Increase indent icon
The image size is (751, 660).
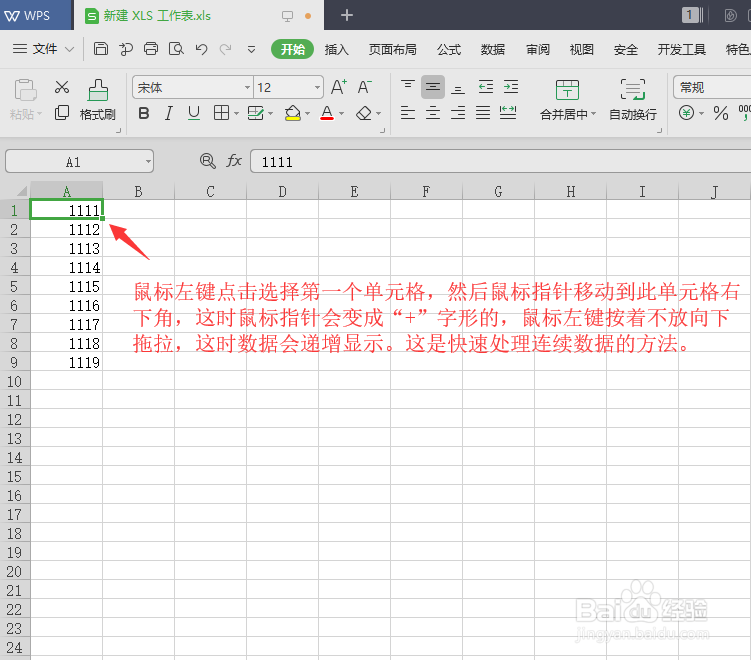(511, 87)
